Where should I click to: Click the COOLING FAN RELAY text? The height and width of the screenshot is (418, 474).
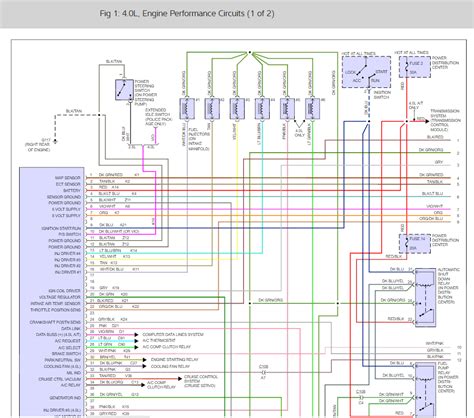click(170, 366)
